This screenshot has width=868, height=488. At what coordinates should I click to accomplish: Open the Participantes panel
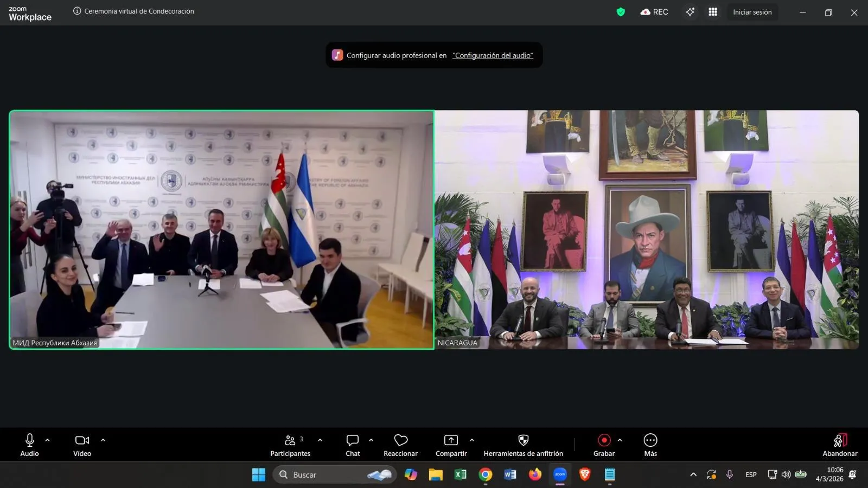tap(290, 445)
